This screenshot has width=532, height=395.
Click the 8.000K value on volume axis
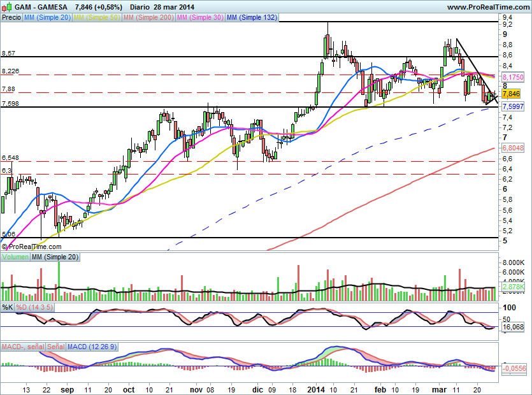(514, 262)
